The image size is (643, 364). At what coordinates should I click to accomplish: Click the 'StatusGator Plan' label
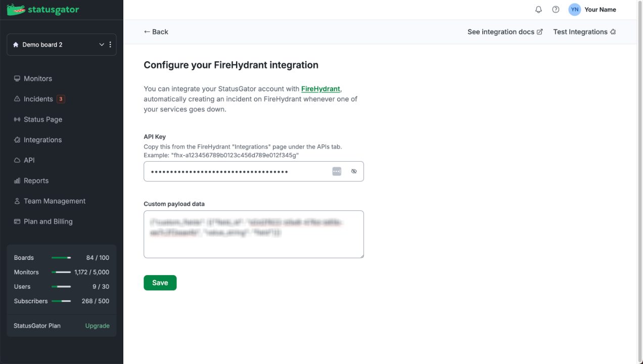37,326
